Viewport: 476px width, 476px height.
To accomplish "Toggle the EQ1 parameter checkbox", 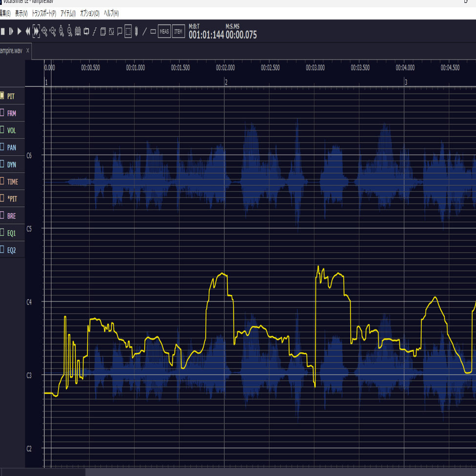I will pyautogui.click(x=2, y=232).
